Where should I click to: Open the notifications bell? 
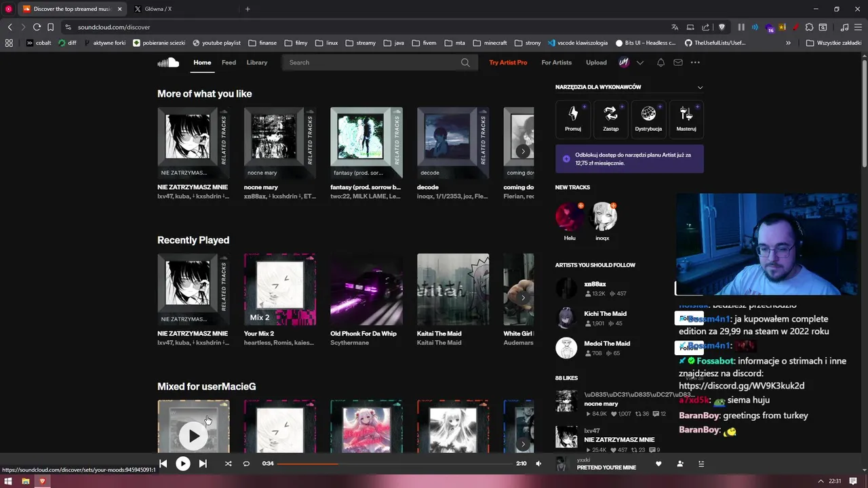point(660,62)
